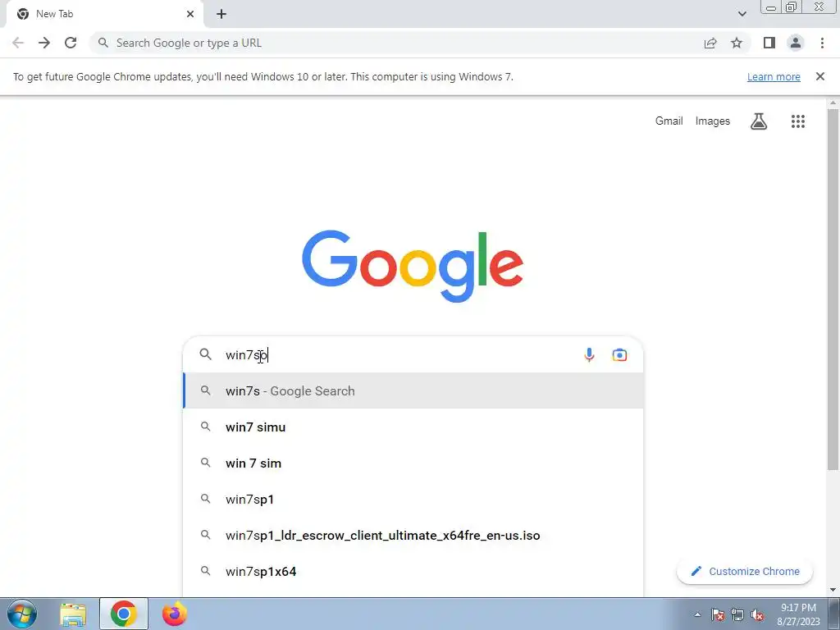Click the Chrome taskbar icon
840x630 pixels.
click(124, 614)
